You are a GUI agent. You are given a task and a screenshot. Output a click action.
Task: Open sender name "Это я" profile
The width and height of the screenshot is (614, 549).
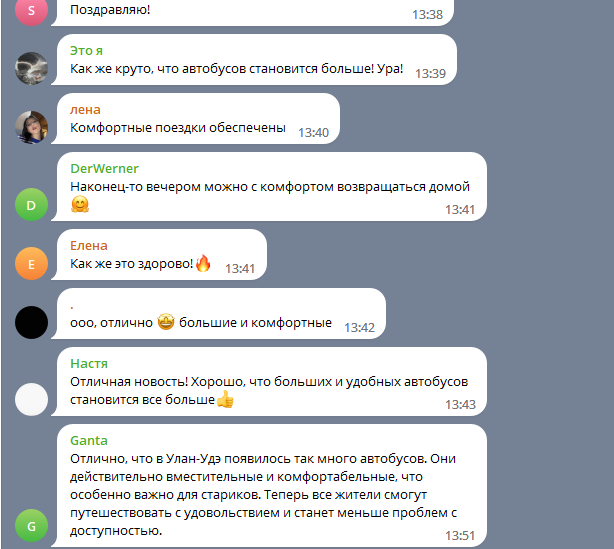tap(86, 51)
